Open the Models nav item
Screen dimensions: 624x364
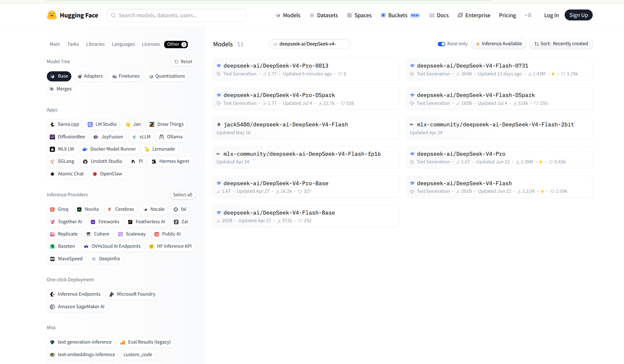[x=288, y=15]
